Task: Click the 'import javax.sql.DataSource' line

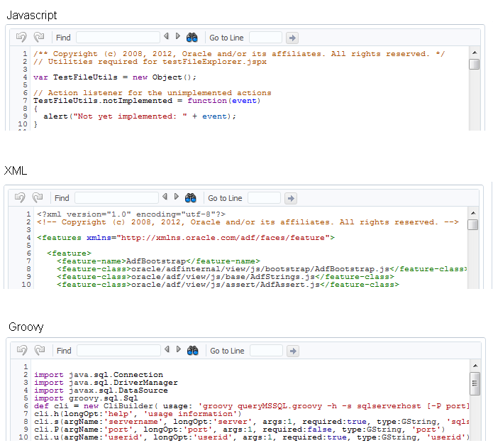Action: [x=101, y=390]
